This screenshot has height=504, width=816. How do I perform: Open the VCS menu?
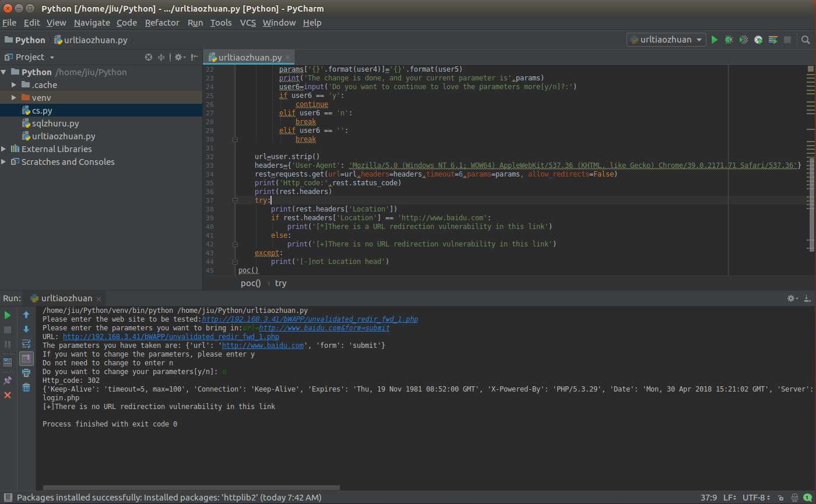pos(248,23)
